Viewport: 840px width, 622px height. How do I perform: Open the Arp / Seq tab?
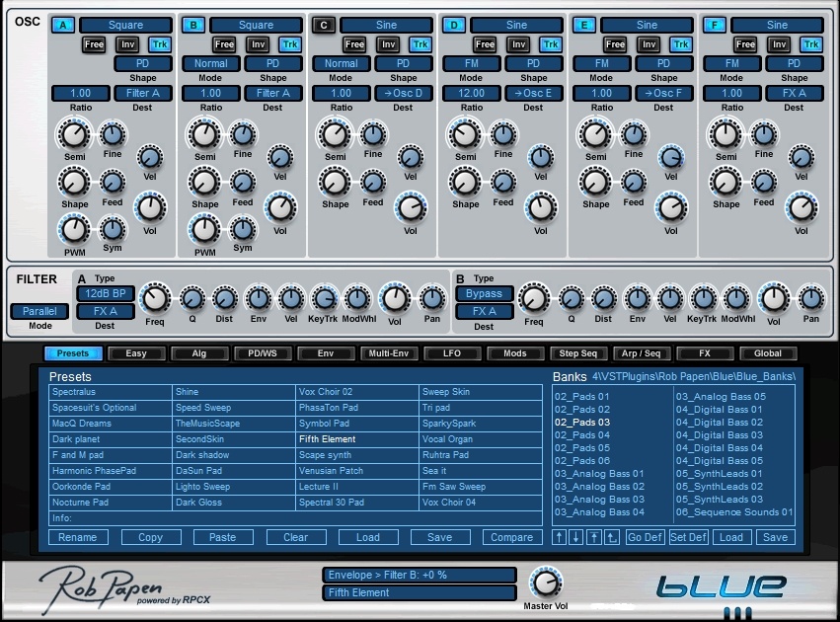(x=640, y=352)
